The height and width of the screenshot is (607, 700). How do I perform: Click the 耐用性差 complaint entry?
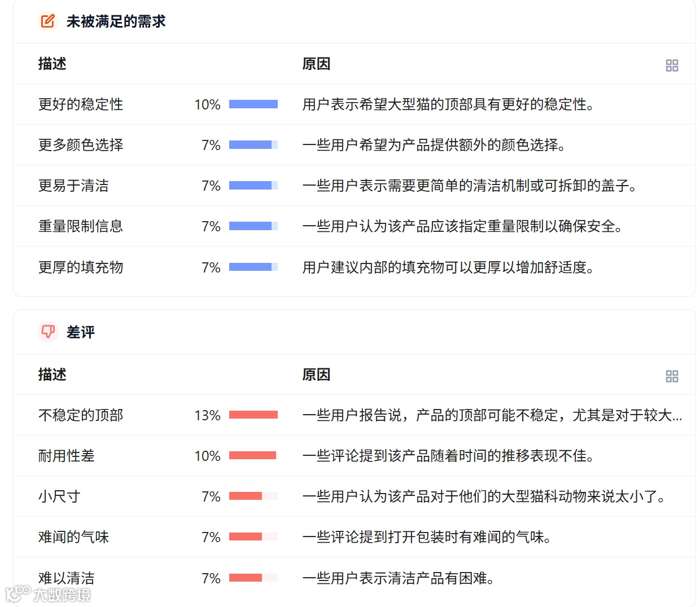(66, 456)
